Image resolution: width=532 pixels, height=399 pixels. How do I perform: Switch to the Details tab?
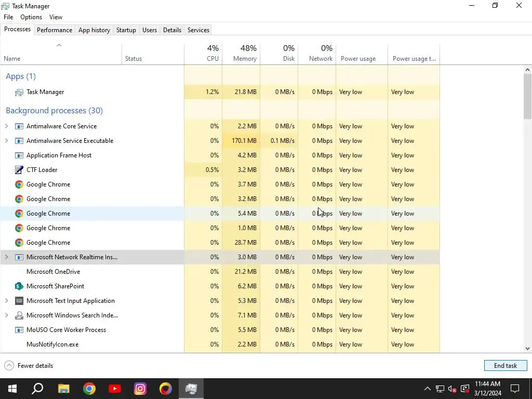pos(172,30)
